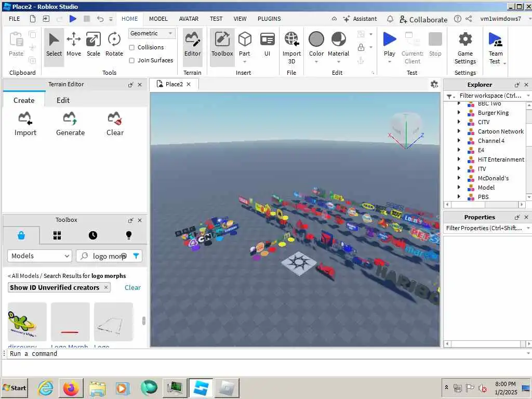Open Part dropdown arrow
The image size is (532, 399).
point(244,62)
